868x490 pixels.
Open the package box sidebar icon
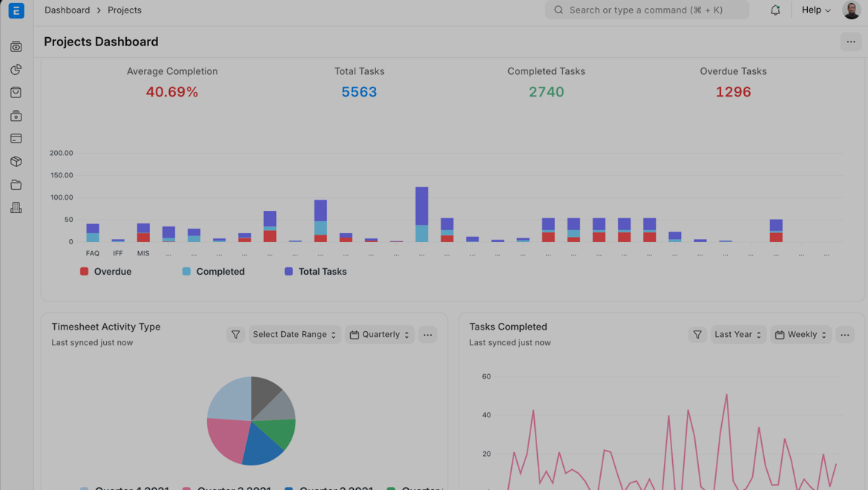16,162
